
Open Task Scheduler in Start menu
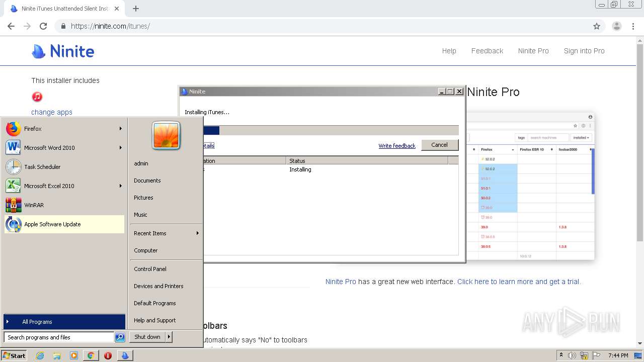pyautogui.click(x=64, y=167)
